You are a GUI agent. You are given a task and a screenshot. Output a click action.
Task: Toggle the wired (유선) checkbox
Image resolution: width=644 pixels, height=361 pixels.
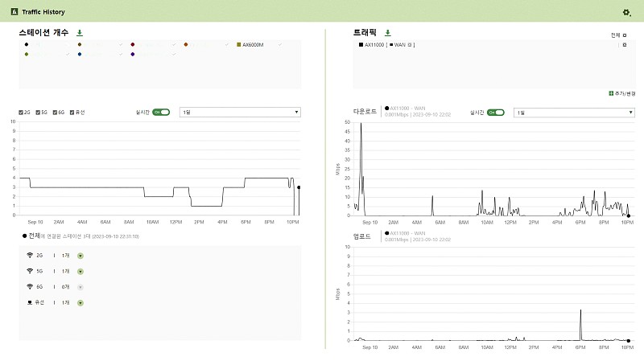click(x=72, y=112)
